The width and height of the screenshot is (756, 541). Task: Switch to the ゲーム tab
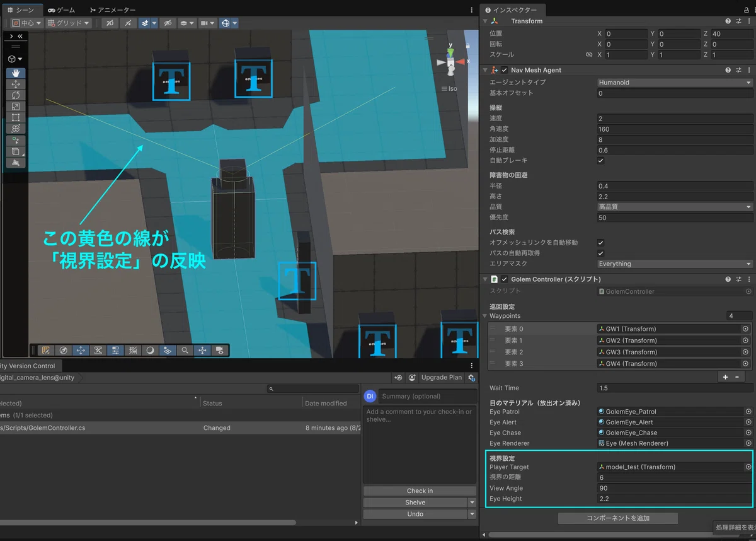point(61,10)
